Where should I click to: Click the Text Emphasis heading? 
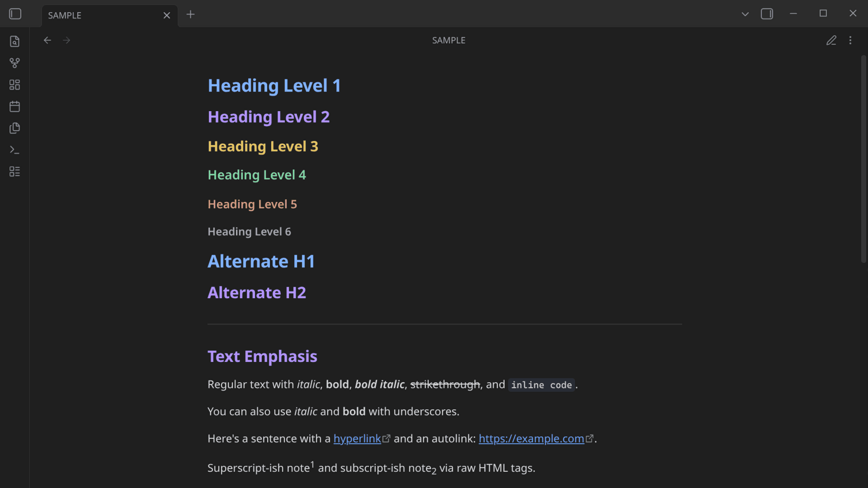(x=262, y=357)
